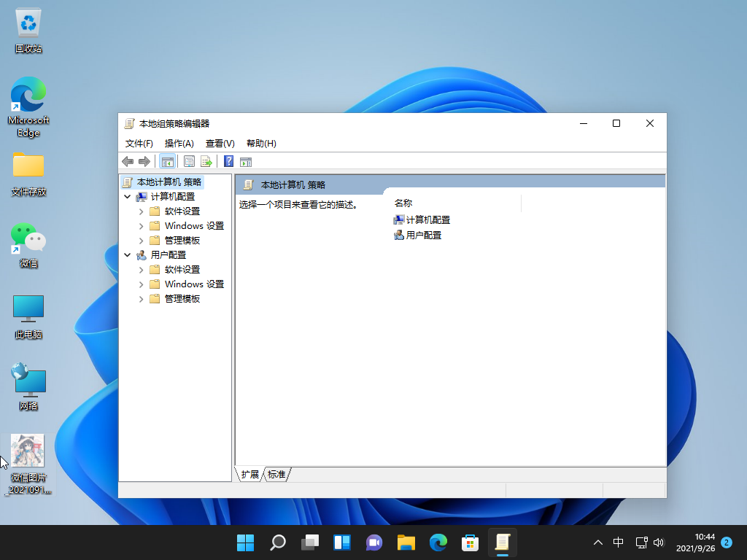Click the Forward navigation arrow
This screenshot has width=747, height=560.
[x=144, y=161]
